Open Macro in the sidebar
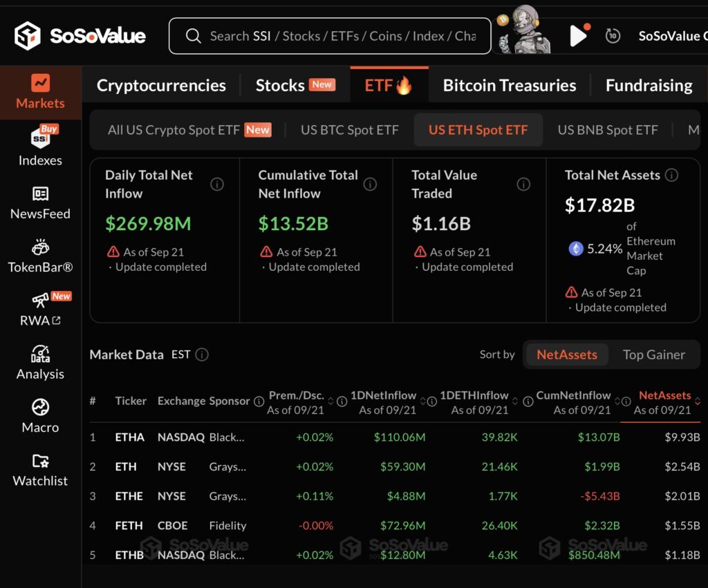 [x=41, y=416]
